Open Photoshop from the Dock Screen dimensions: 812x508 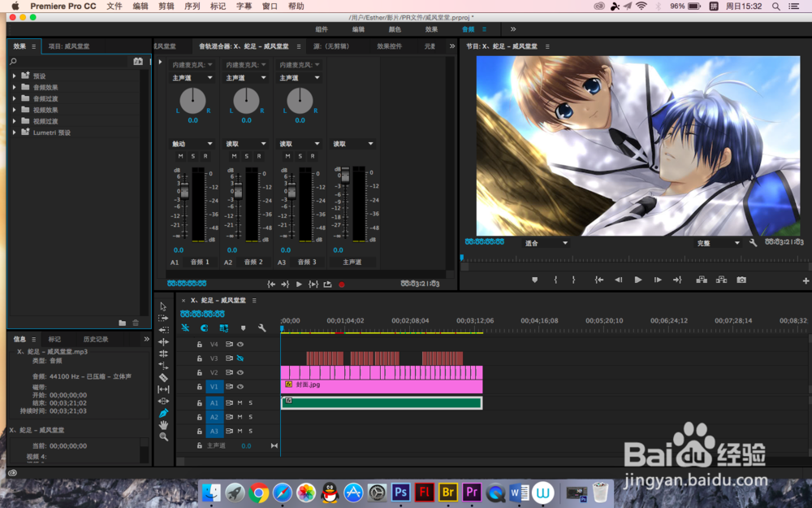pyautogui.click(x=400, y=492)
